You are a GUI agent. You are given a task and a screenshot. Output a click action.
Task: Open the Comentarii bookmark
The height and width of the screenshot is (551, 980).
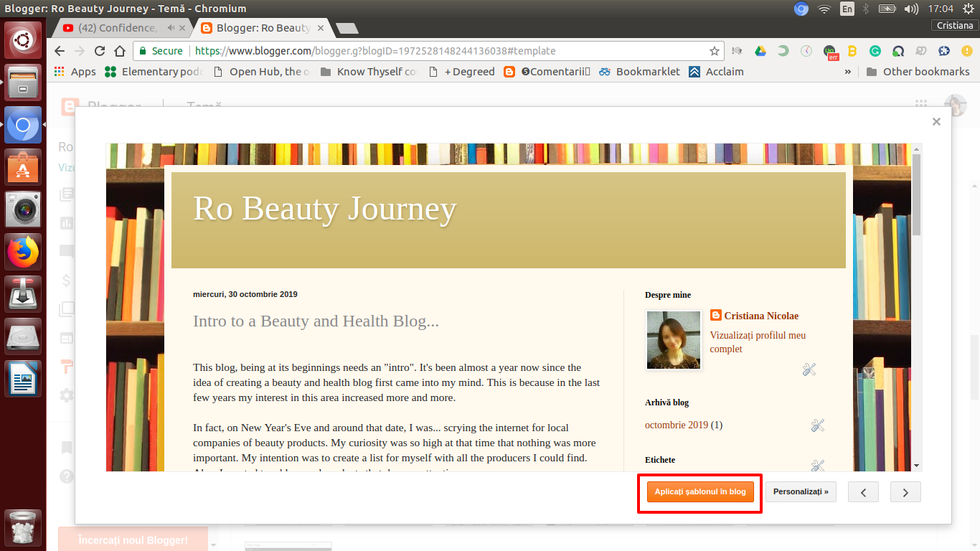(547, 72)
